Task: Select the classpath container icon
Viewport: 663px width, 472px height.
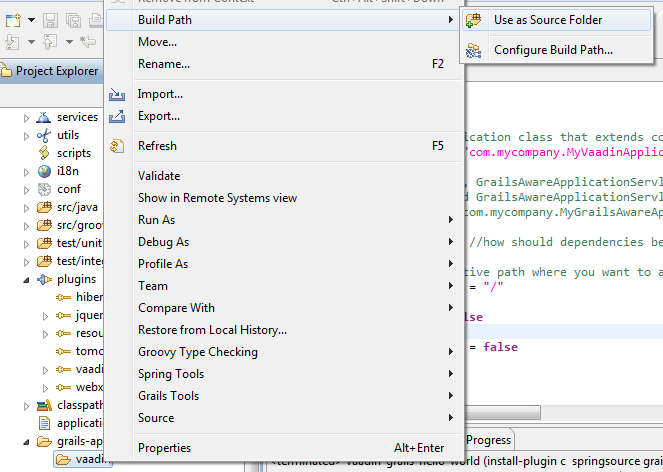Action: [44, 405]
